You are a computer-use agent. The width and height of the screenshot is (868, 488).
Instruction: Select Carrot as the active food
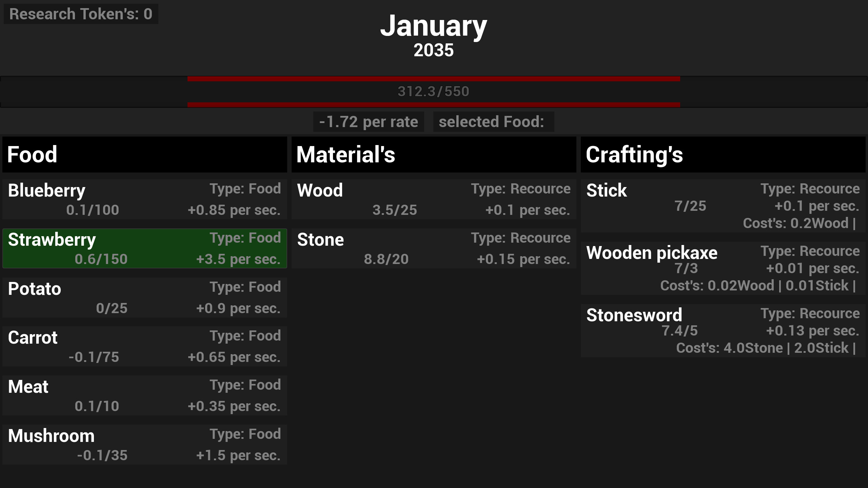point(144,346)
